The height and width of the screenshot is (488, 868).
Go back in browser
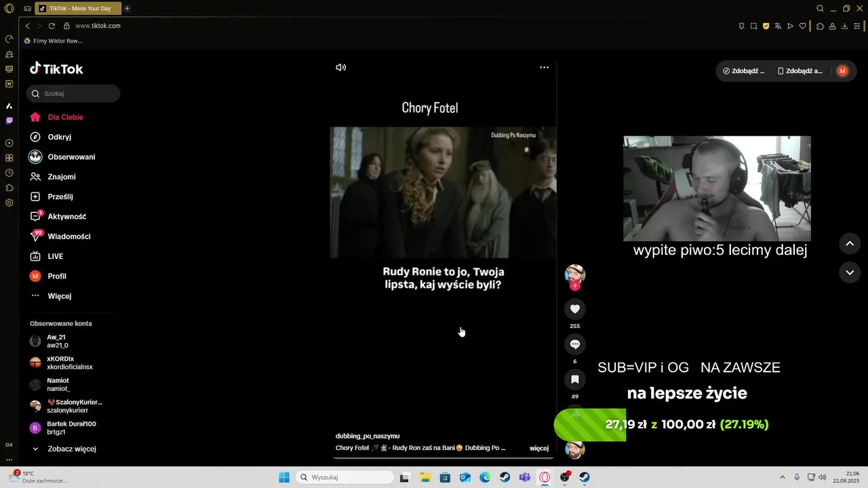(x=27, y=26)
